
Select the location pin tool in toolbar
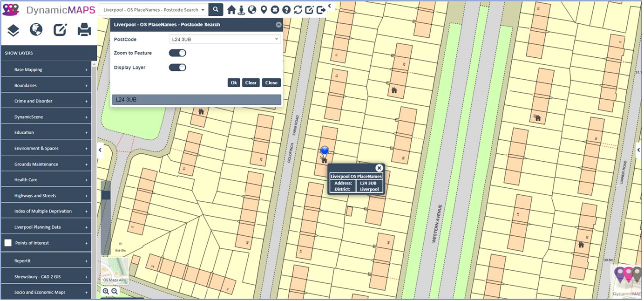tap(264, 10)
